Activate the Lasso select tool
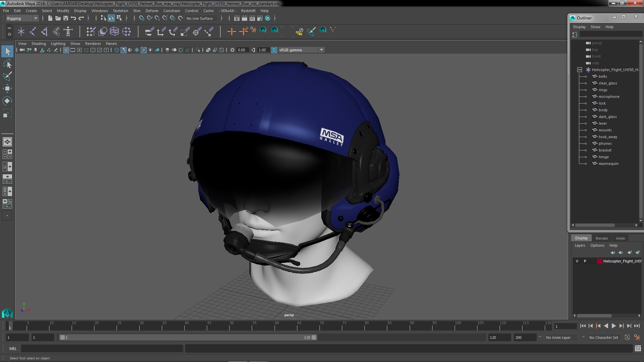The width and height of the screenshot is (644, 362). click(x=7, y=64)
